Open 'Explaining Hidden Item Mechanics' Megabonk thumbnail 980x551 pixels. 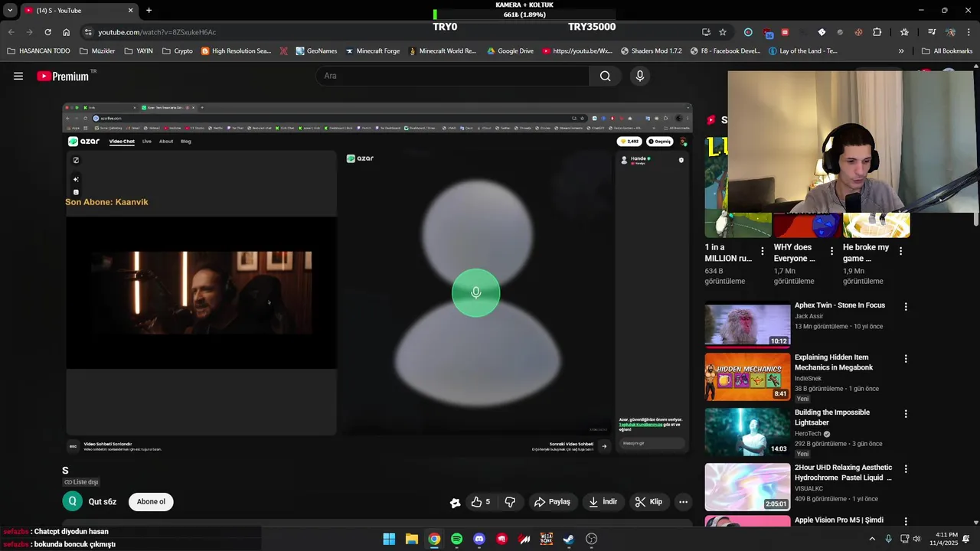[x=747, y=377]
